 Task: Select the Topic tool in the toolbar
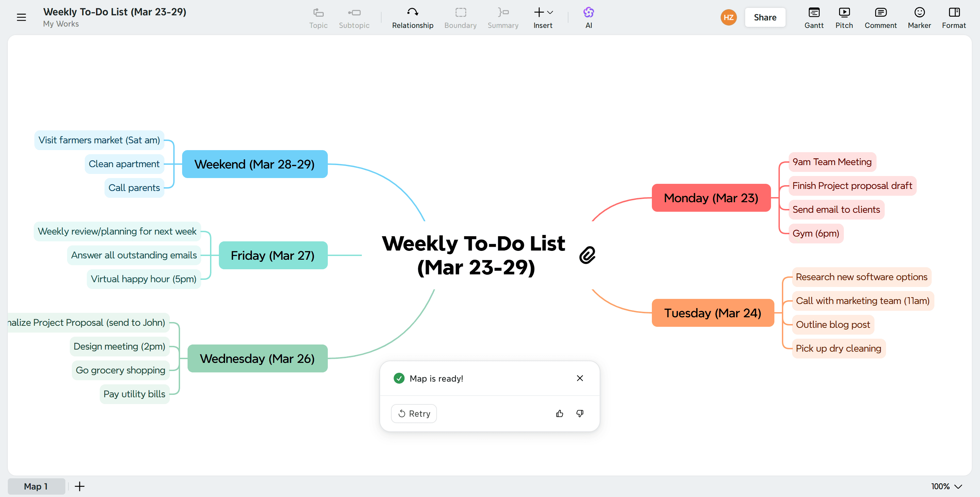click(318, 17)
